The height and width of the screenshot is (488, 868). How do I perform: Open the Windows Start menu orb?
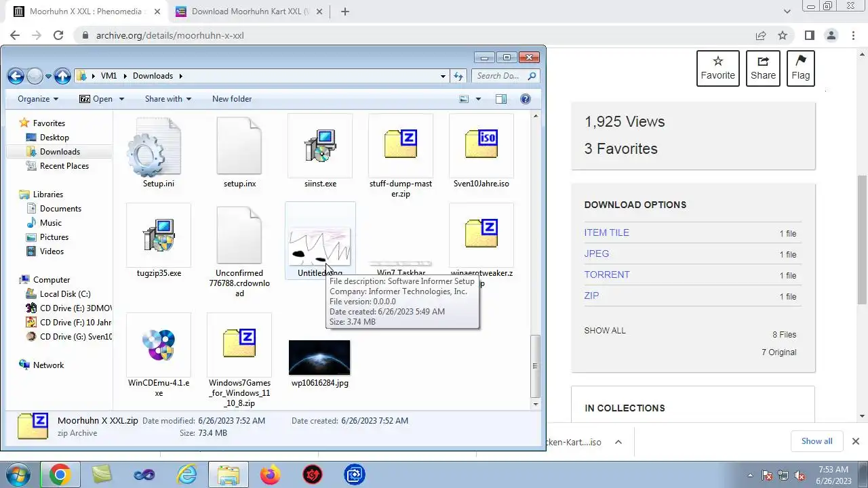click(17, 474)
